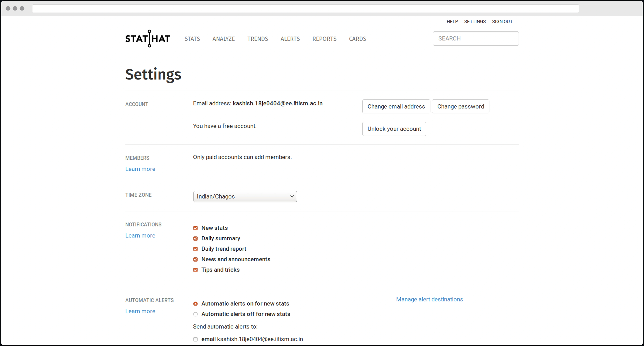644x346 pixels.
Task: Open the Stats navigation item
Action: tap(192, 39)
